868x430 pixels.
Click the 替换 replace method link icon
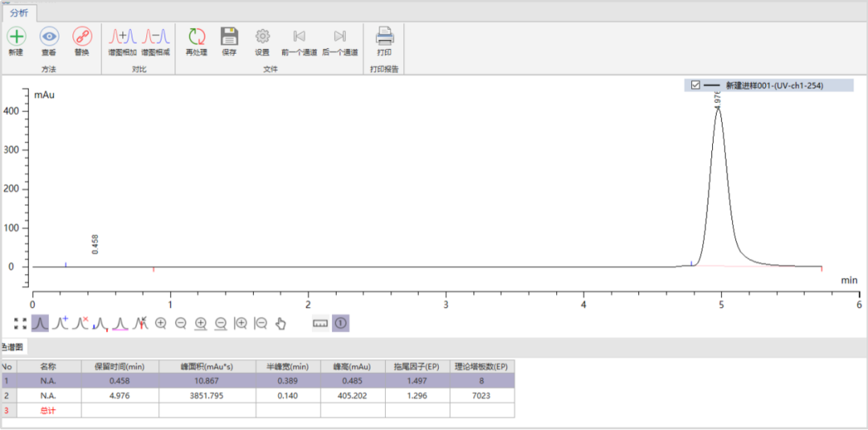pyautogui.click(x=82, y=36)
